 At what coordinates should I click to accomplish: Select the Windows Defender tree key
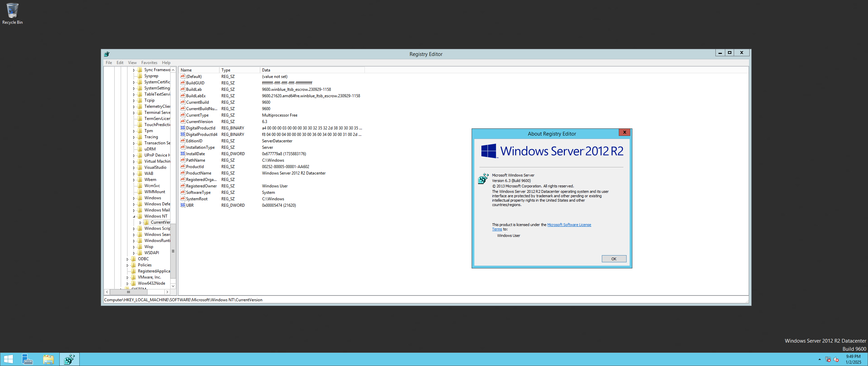pos(157,204)
